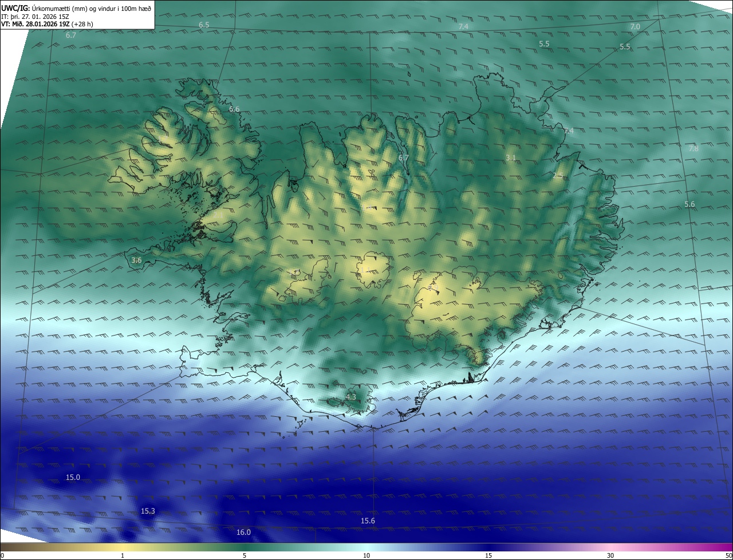
Task: Click the title 'Úrkomumætti (mm) og vindur í 100m hæð'
Action: [x=90, y=8]
